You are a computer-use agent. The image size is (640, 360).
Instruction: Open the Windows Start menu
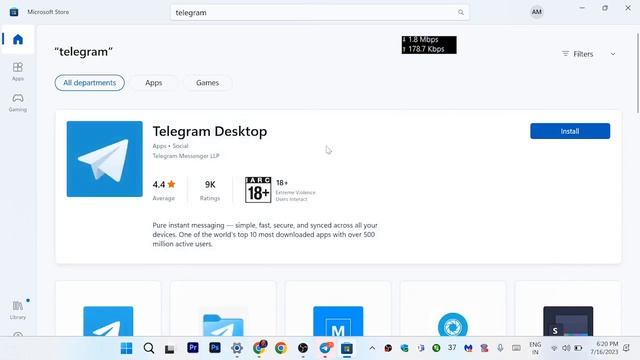pos(127,348)
